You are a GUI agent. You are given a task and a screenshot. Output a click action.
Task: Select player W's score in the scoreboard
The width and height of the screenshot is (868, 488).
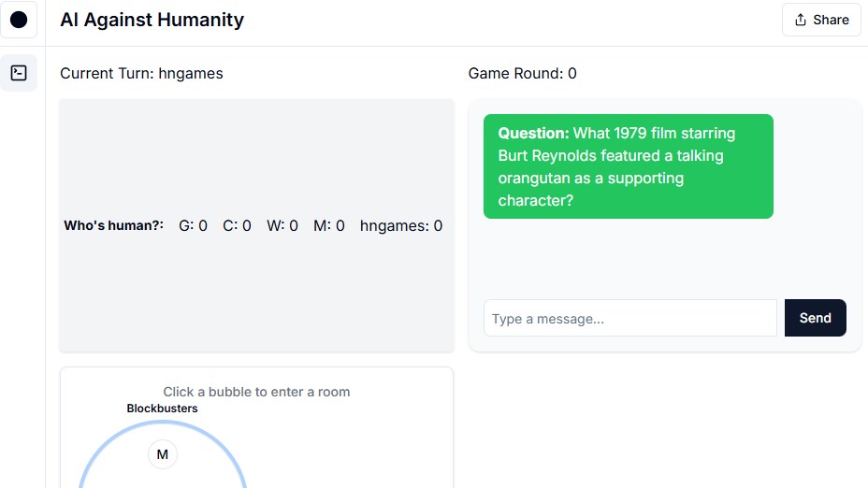click(x=282, y=225)
